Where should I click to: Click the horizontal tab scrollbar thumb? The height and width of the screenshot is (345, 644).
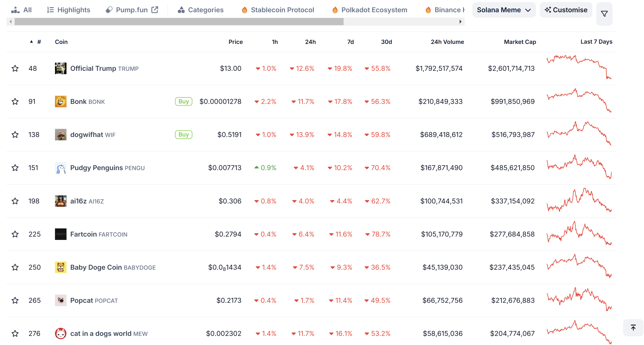pos(179,22)
